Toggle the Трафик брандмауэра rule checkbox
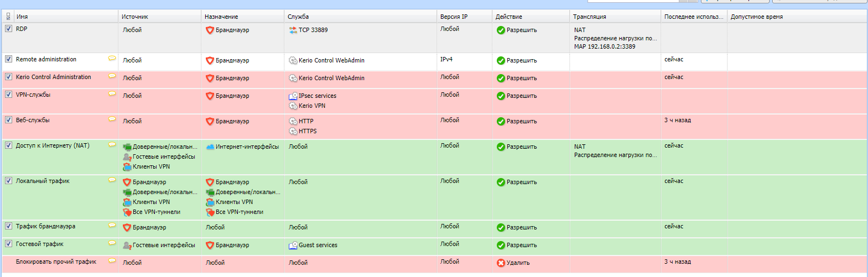This screenshot has width=868, height=277. (8, 226)
